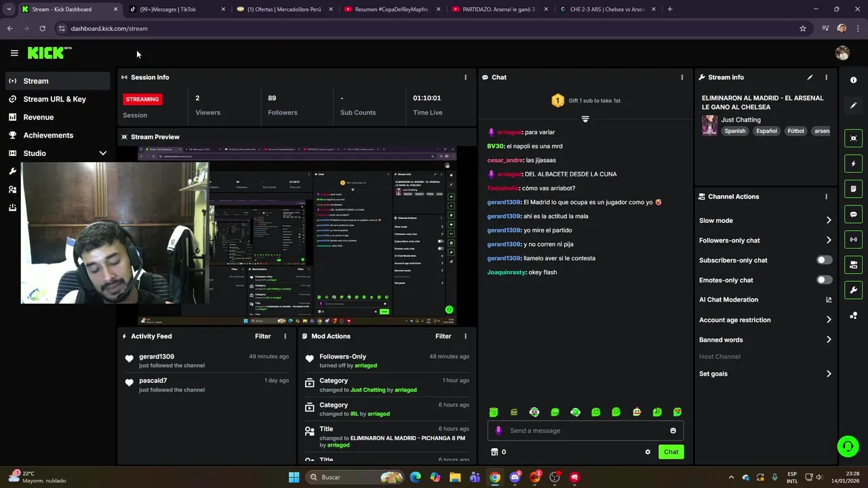The width and height of the screenshot is (868, 488).
Task: Open Session Info three-dot options
Action: point(465,77)
